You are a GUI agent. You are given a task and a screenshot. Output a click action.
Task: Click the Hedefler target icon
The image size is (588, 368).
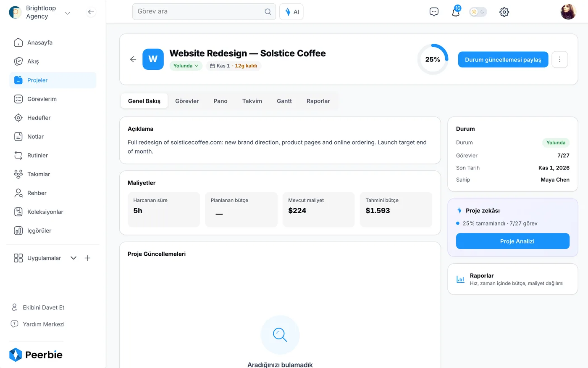18,118
